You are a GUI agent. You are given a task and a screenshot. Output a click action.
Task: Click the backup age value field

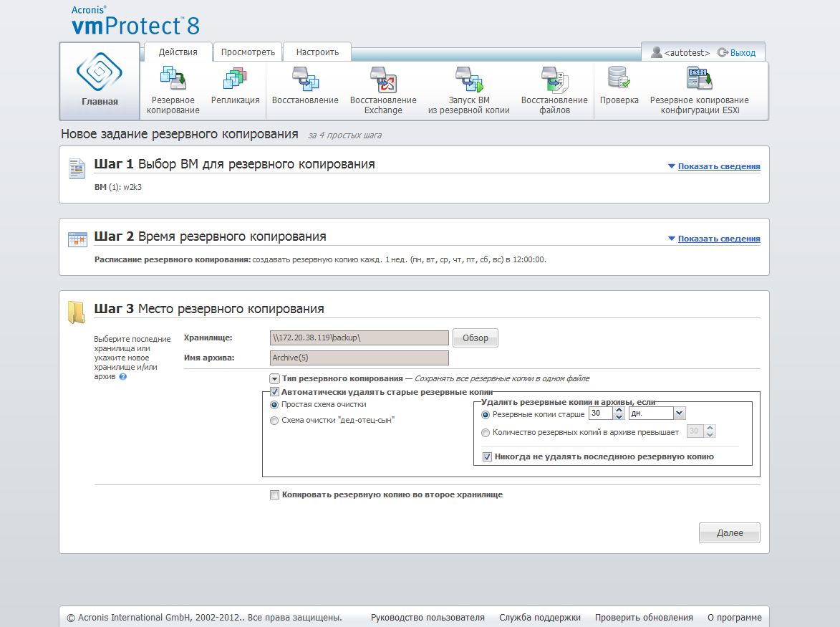tap(601, 413)
